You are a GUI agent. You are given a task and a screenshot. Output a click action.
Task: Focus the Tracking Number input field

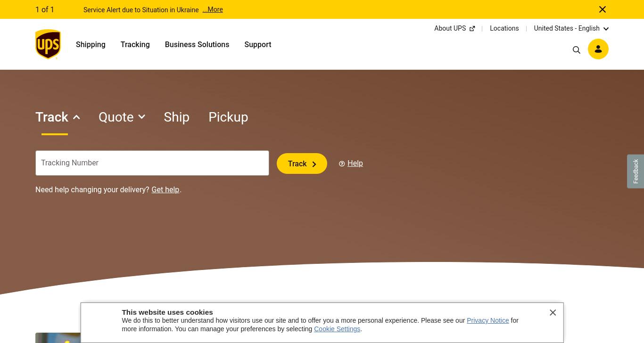pos(152,163)
